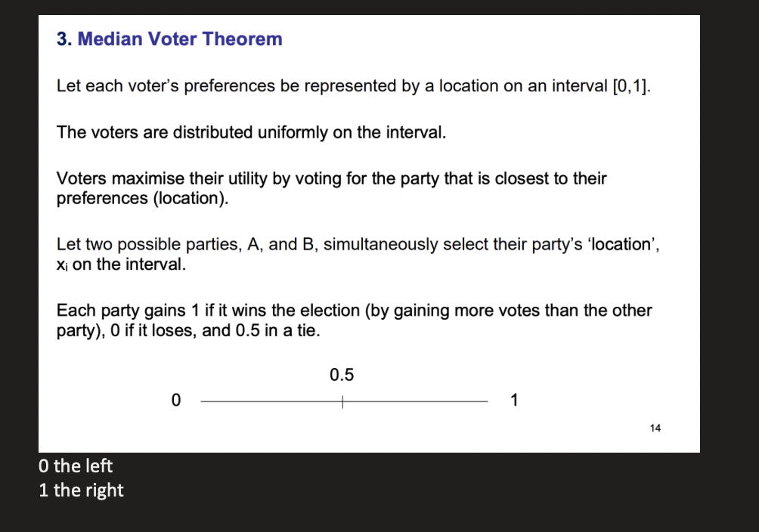Image resolution: width=759 pixels, height=532 pixels.
Task: Click the midpoint tick mark on the number line
Action: pos(342,401)
